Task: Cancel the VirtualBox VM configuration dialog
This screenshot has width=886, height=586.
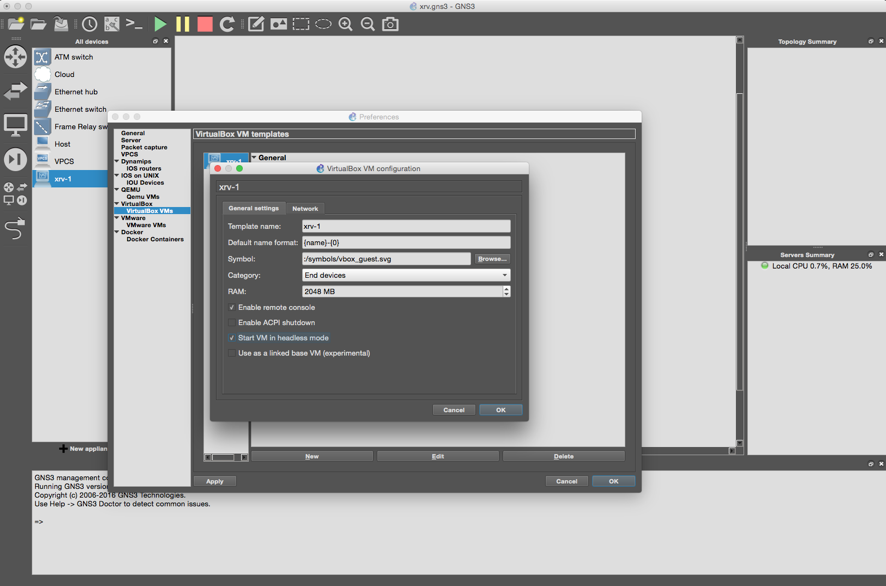Action: coord(454,410)
